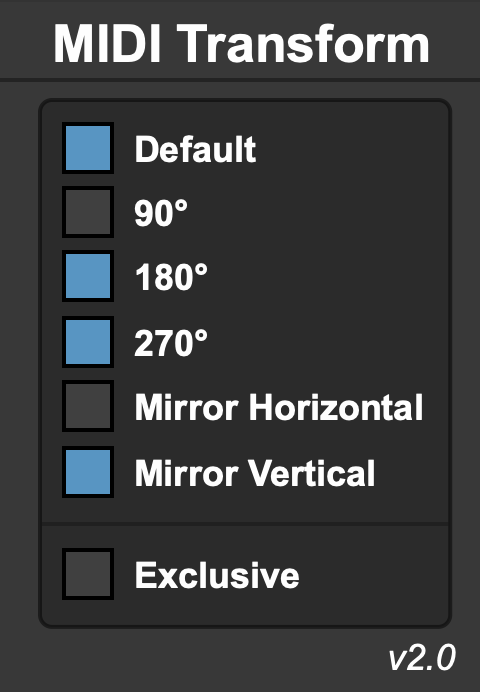The image size is (480, 692).
Task: Click the MIDI Transform title
Action: (241, 44)
